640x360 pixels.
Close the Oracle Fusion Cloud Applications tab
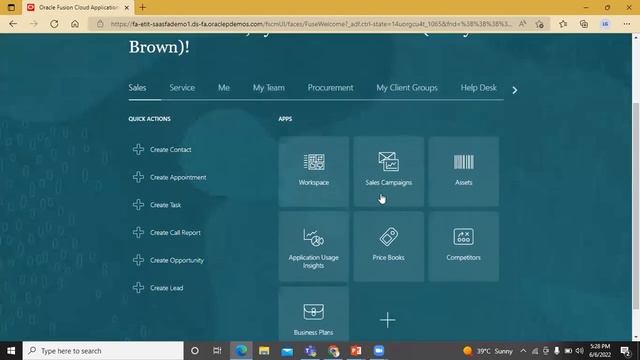pos(127,7)
